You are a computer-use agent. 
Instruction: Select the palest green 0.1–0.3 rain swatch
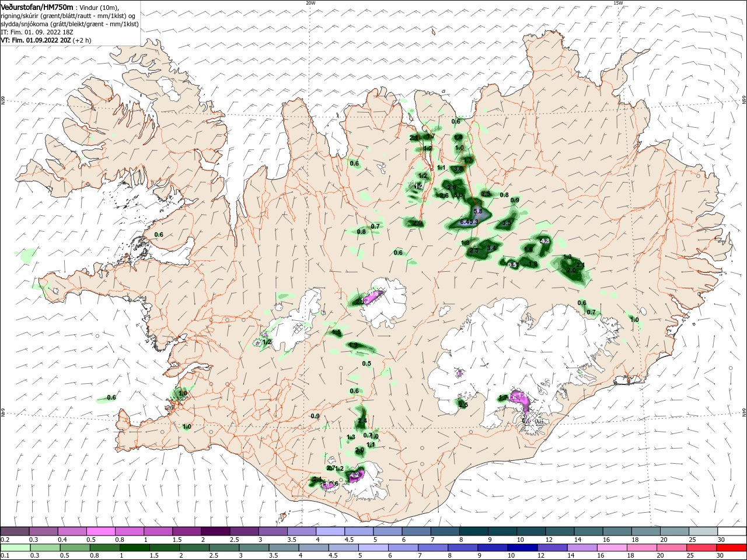coord(15,548)
